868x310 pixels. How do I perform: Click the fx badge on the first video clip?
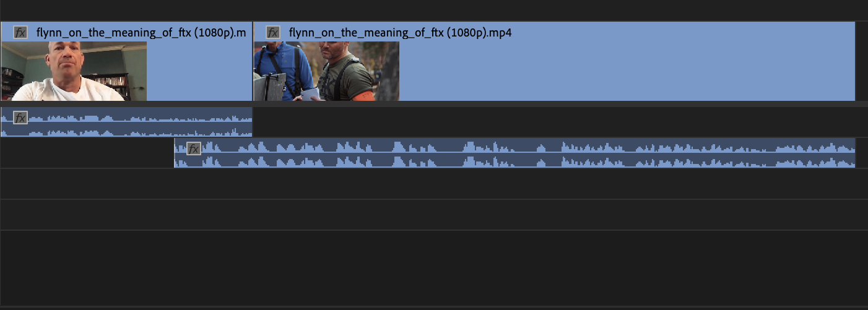point(20,32)
